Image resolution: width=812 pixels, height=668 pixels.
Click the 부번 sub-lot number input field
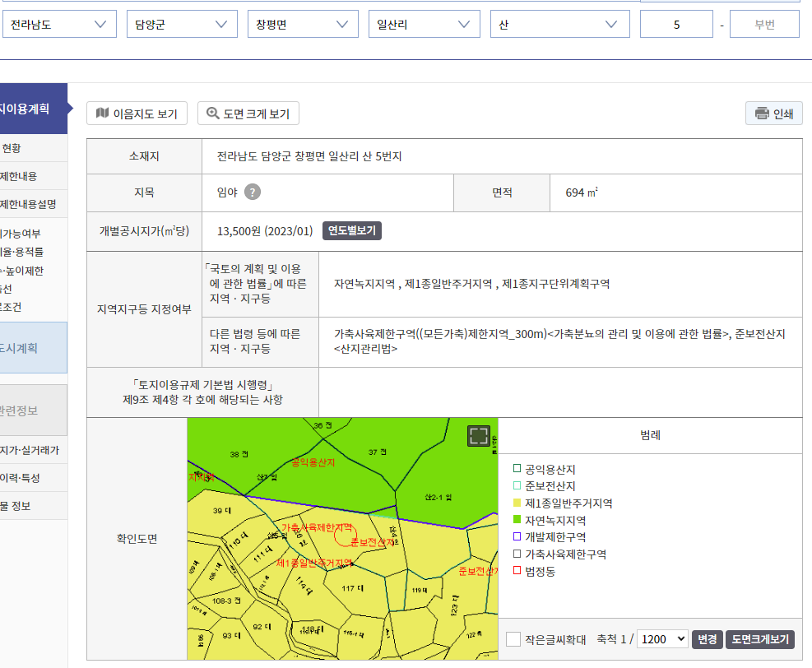click(764, 25)
